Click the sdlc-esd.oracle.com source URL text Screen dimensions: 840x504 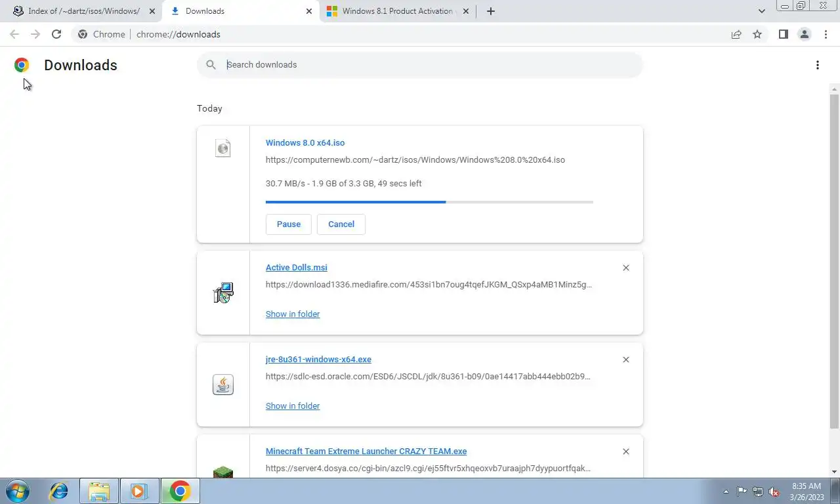(428, 377)
